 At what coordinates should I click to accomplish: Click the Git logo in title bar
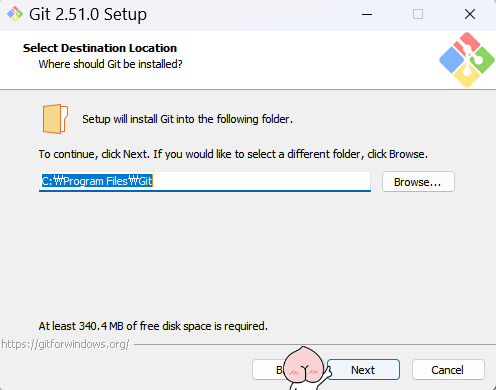[15, 14]
